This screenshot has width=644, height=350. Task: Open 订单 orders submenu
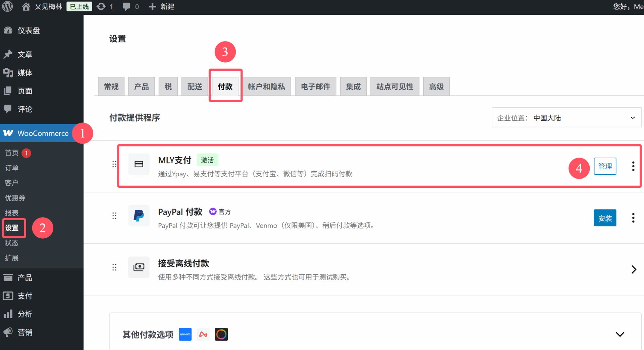[12, 168]
